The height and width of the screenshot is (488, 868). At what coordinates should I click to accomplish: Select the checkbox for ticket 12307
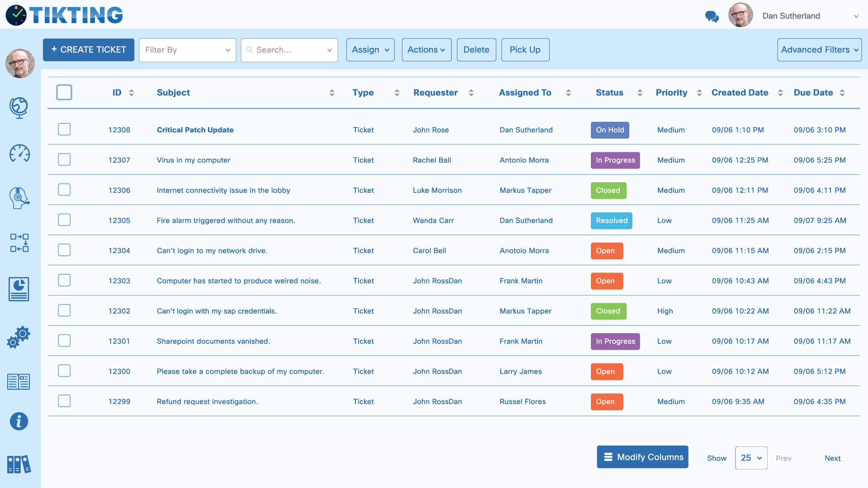tap(64, 160)
